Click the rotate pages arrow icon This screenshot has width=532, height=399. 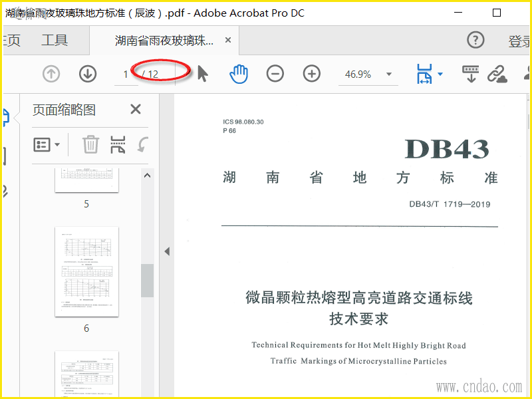pos(143,144)
